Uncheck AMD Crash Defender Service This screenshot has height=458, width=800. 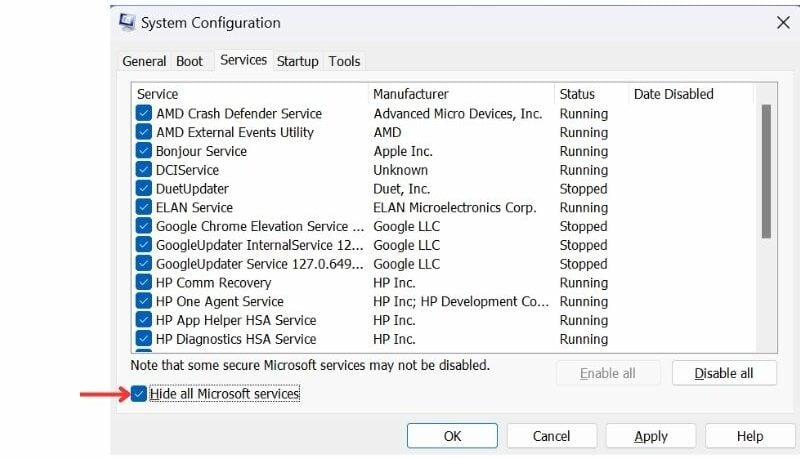point(144,113)
